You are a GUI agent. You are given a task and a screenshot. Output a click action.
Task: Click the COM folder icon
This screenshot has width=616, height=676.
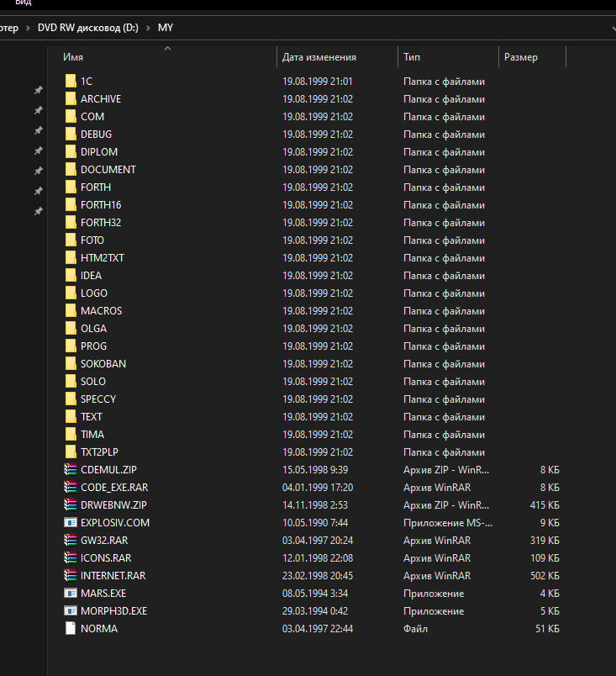click(71, 116)
